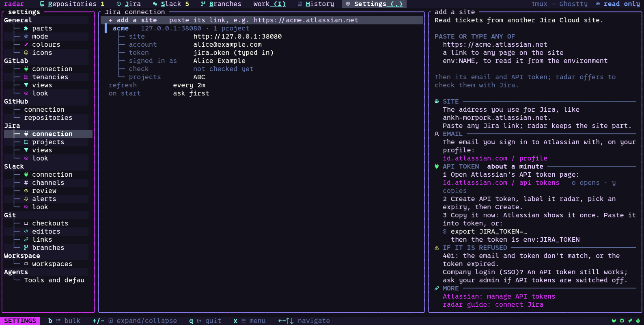Viewport: 644px width, 325px height.
Task: Click the gear icon on the Settings tab
Action: tap(348, 4)
